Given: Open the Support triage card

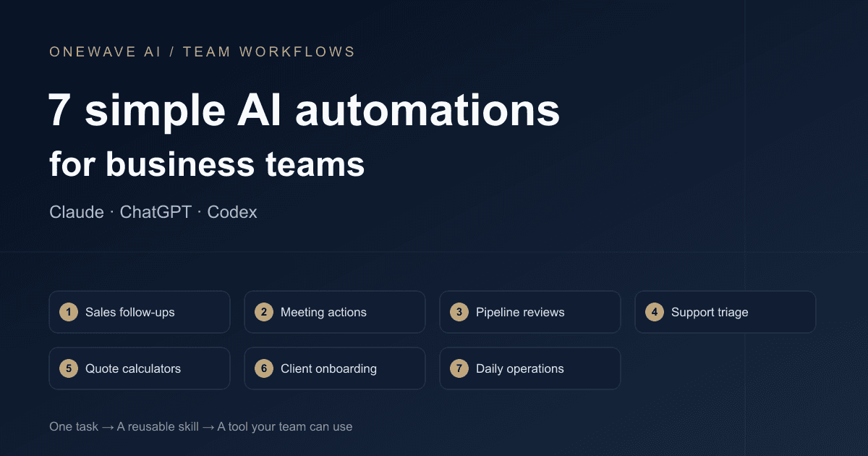Looking at the screenshot, I should pos(726,312).
